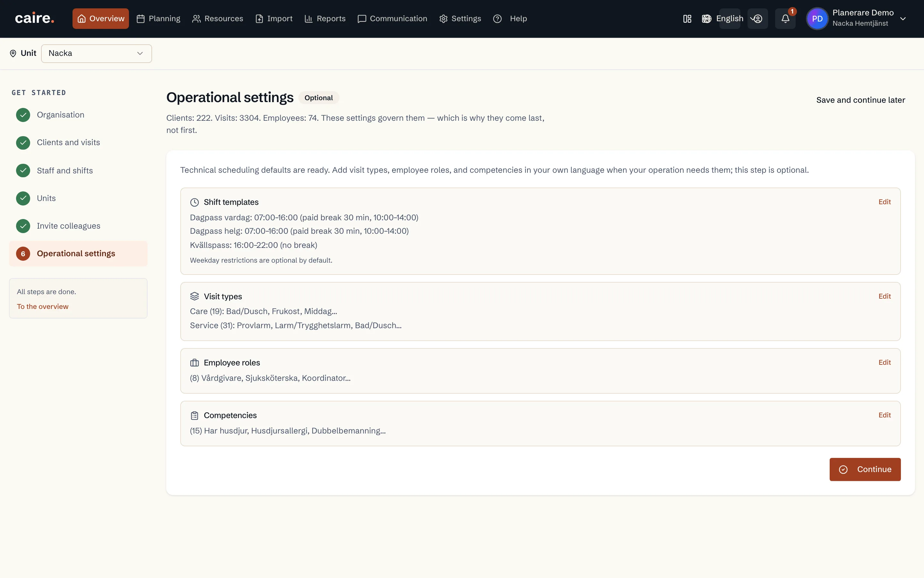Click the green checkmark beside Units
The image size is (924, 578).
click(x=23, y=198)
